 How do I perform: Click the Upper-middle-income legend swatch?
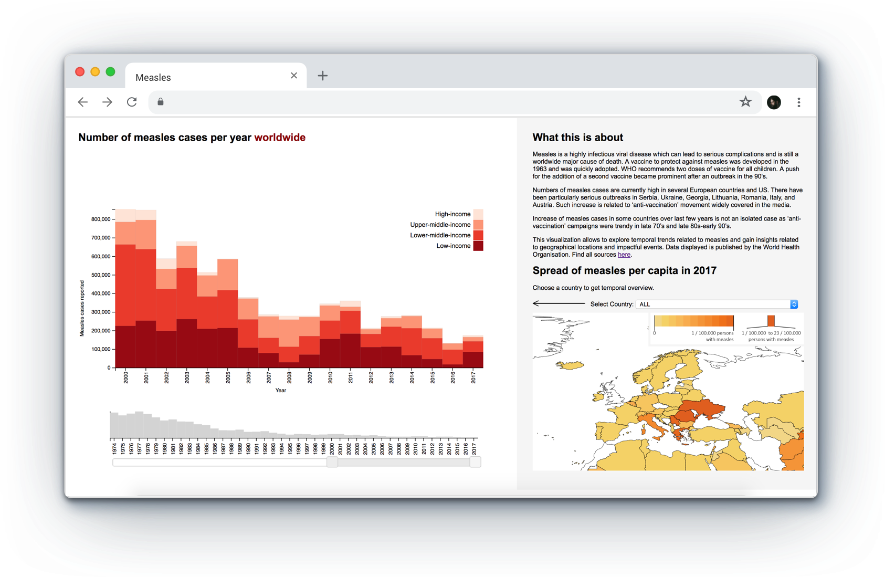478,225
